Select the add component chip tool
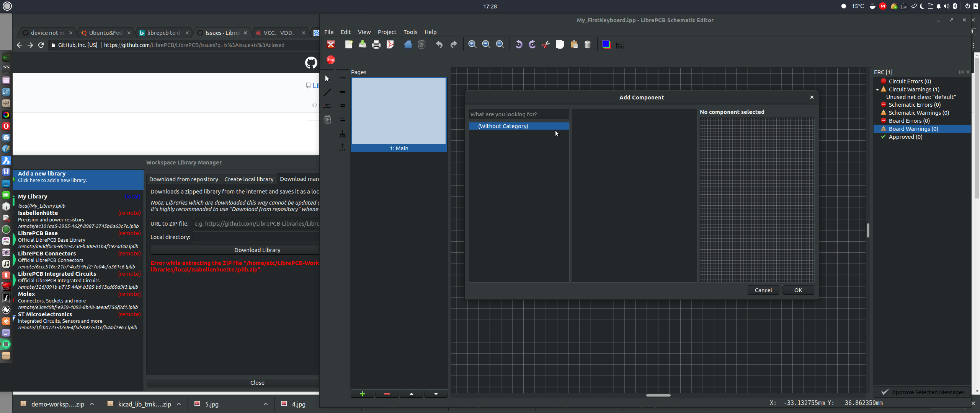The width and height of the screenshot is (980, 413). pyautogui.click(x=327, y=119)
